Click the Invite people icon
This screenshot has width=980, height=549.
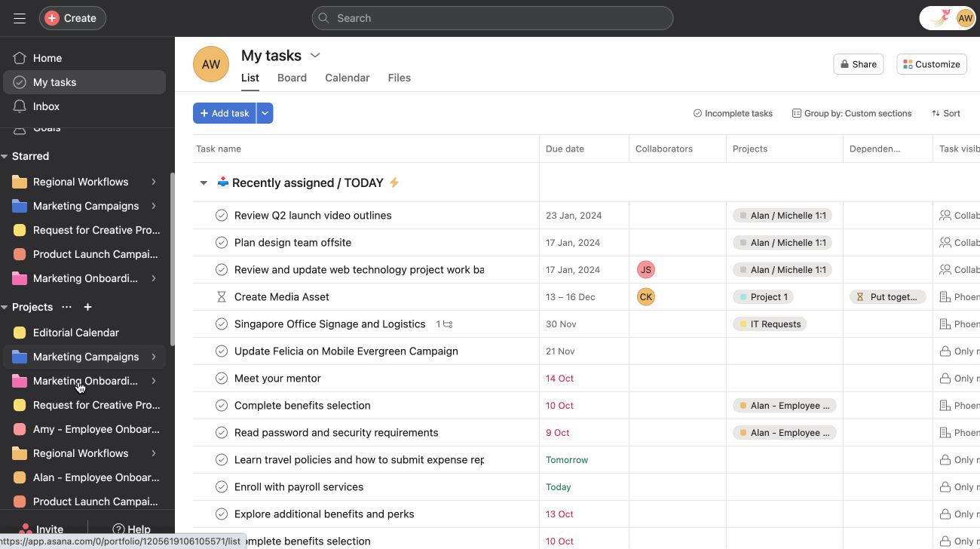[26, 529]
